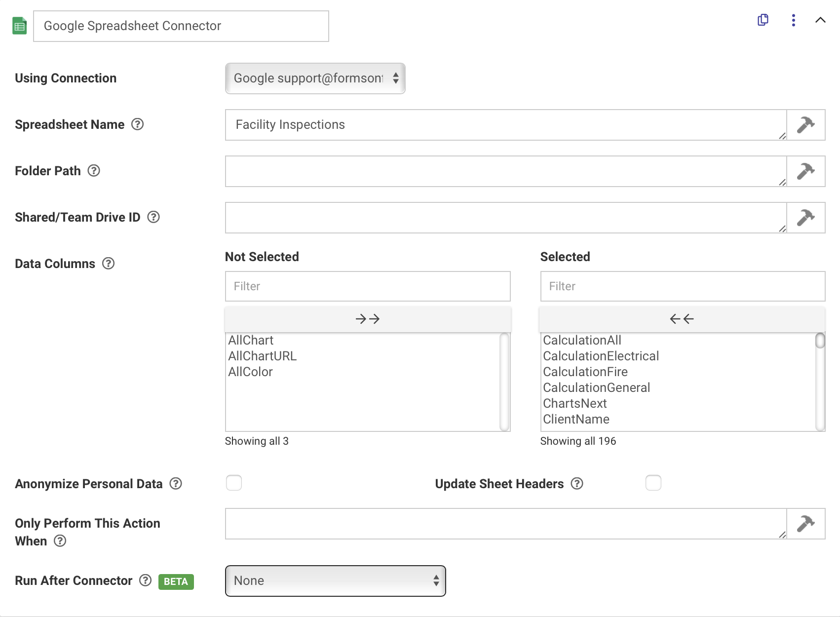840x617 pixels.
Task: Open formula builder for Only Perform This Action
Action: pos(805,524)
